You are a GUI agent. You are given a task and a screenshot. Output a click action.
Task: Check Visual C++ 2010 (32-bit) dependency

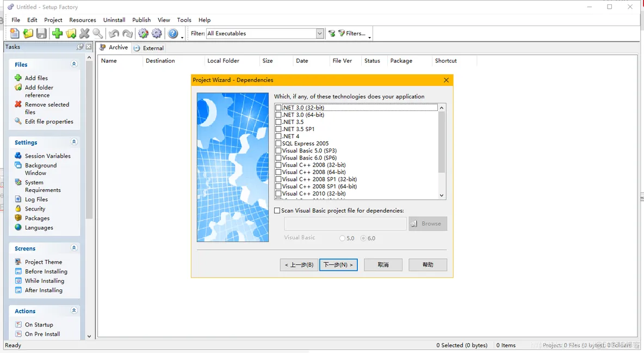278,194
